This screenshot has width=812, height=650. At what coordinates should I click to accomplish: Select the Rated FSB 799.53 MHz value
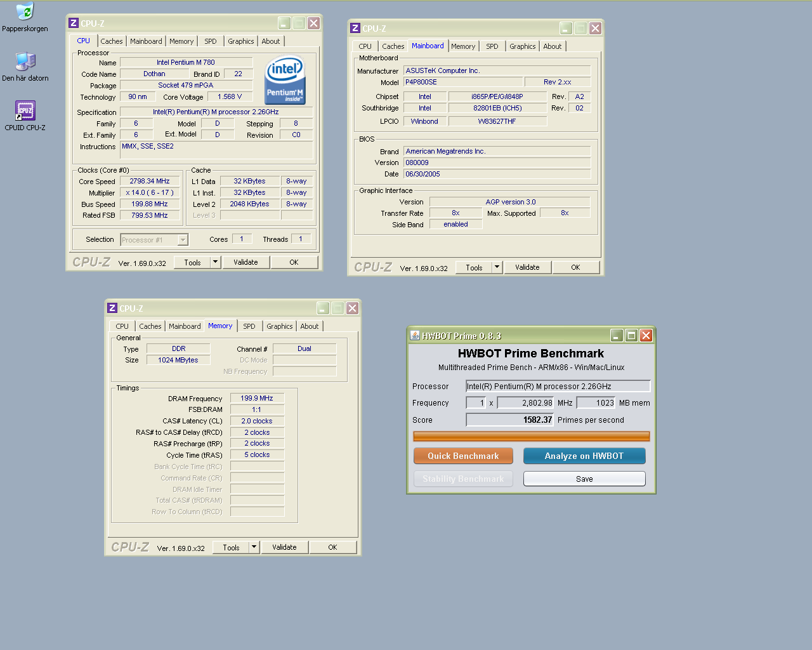coord(150,215)
